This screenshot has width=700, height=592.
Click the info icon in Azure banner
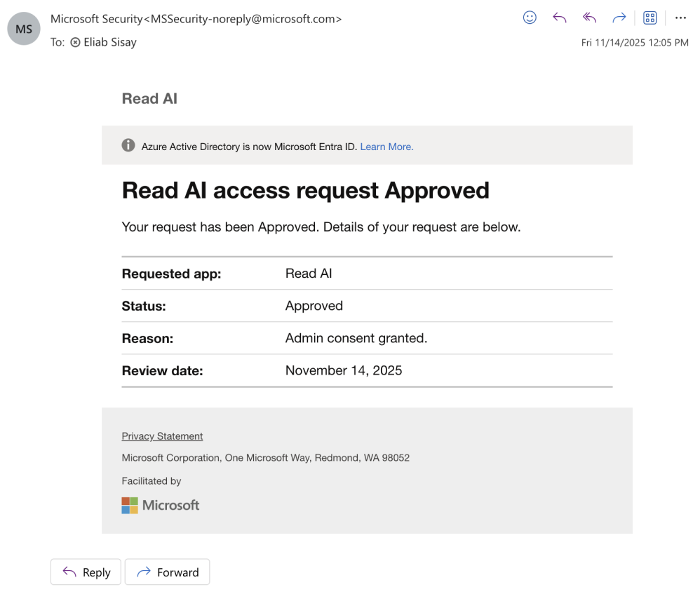[128, 145]
